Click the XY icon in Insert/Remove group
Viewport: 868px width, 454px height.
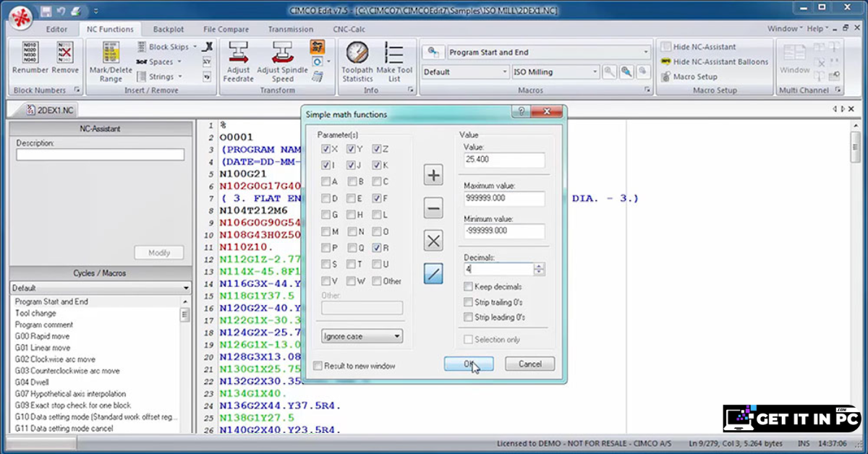207,61
